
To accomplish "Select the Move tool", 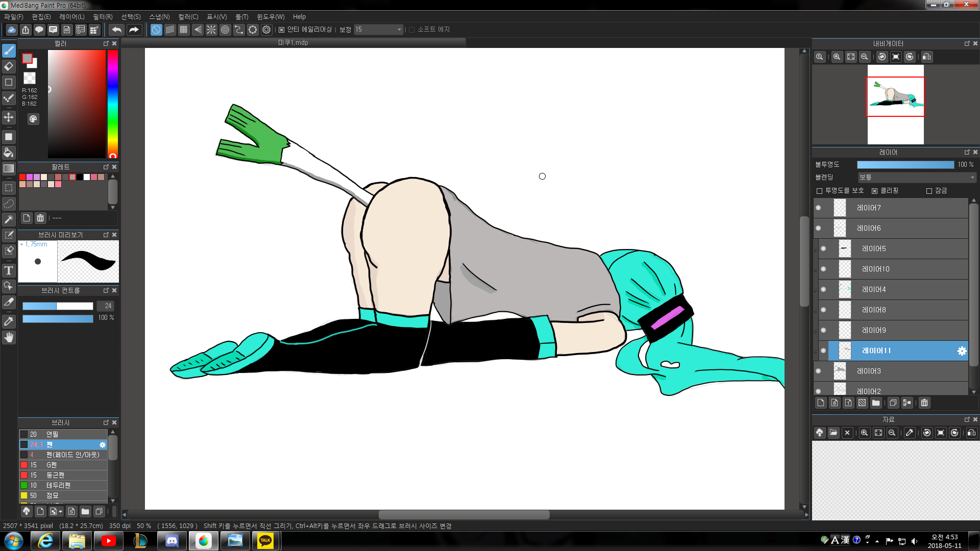I will (x=9, y=117).
